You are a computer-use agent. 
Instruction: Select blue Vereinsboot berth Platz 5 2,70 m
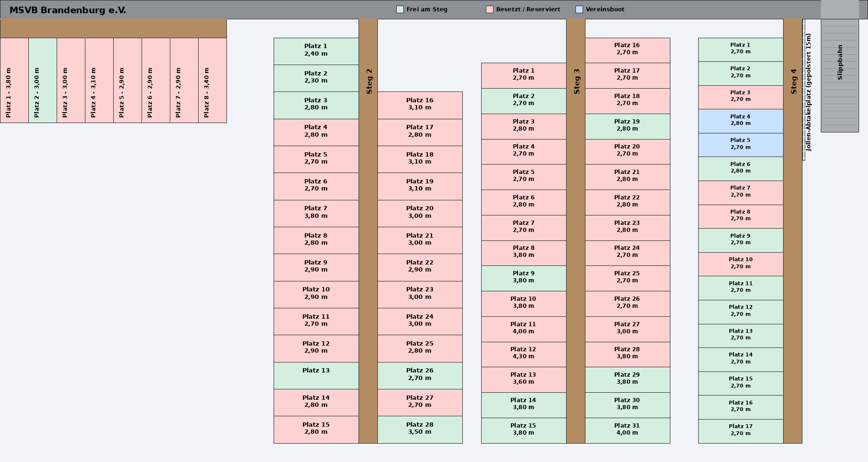[741, 145]
